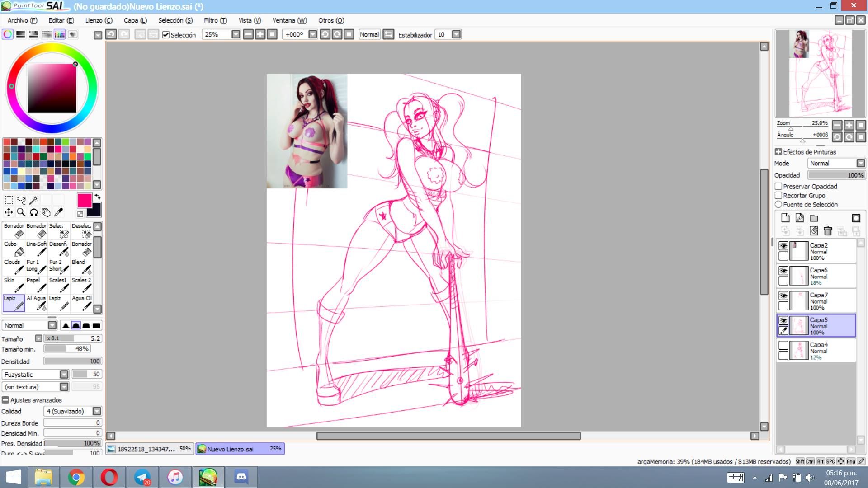Screen dimensions: 868x488
Task: Hide the Capa6 layer eye
Action: pyautogui.click(x=783, y=271)
